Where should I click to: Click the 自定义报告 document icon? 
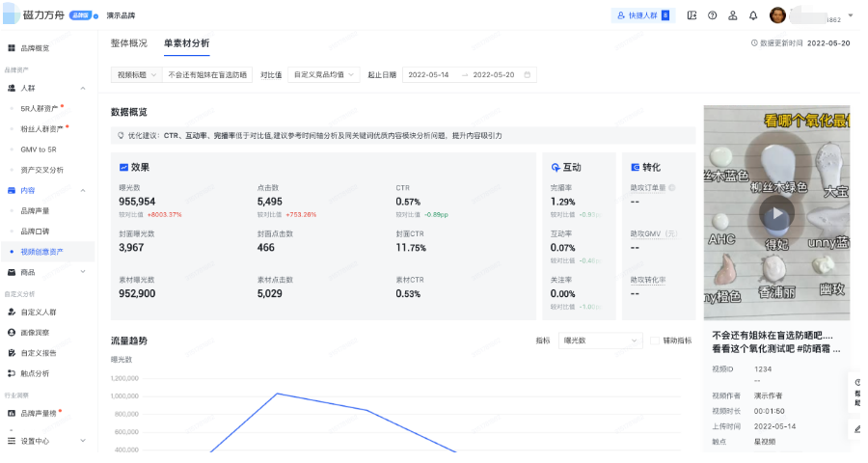pyautogui.click(x=11, y=353)
